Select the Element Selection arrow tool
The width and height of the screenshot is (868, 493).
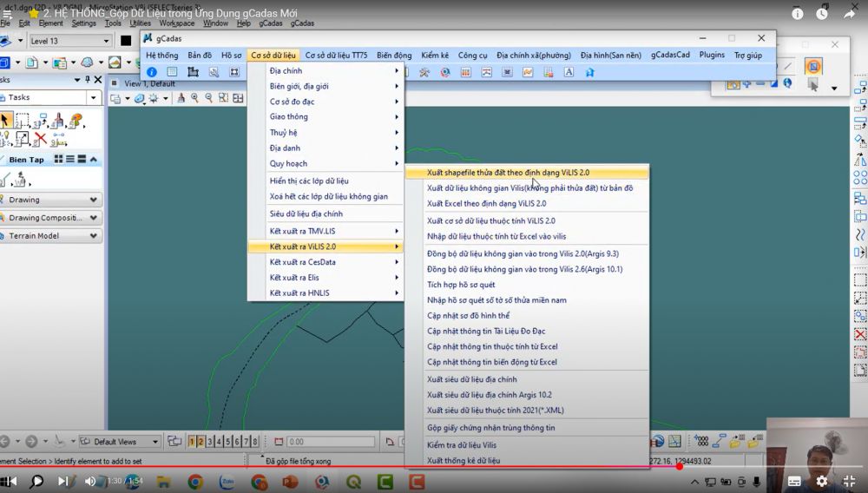coord(6,121)
